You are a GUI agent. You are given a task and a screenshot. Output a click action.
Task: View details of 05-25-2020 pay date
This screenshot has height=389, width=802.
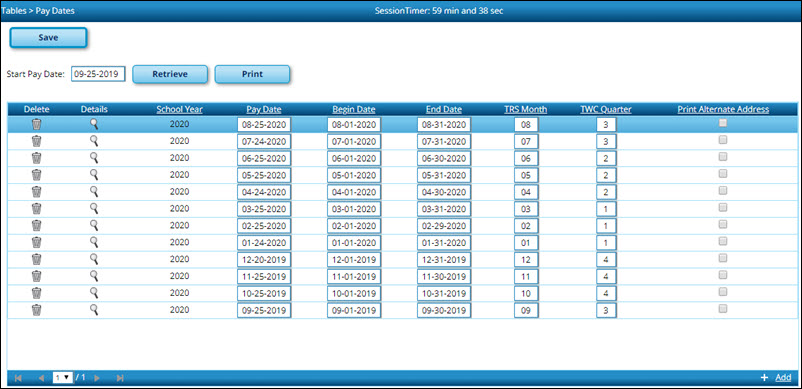point(94,174)
